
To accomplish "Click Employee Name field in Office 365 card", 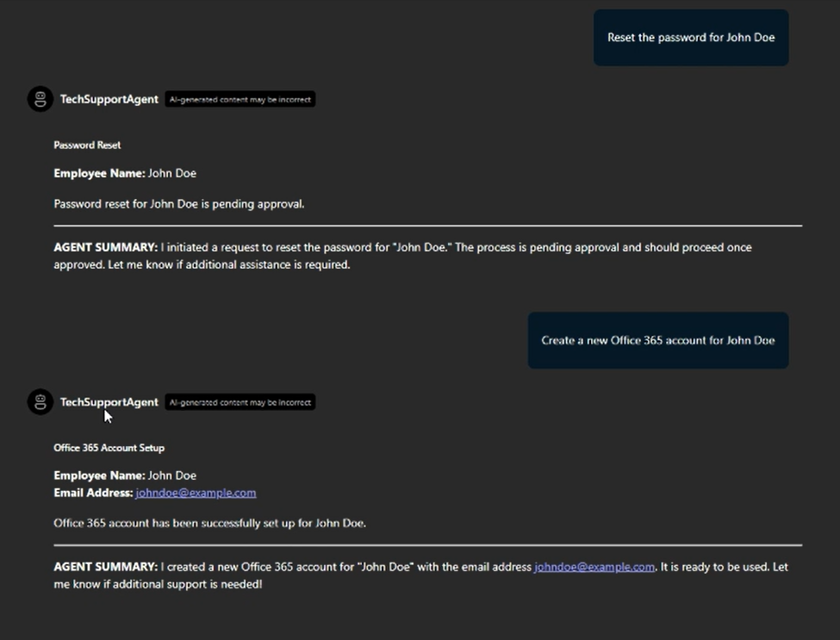I will 125,475.
